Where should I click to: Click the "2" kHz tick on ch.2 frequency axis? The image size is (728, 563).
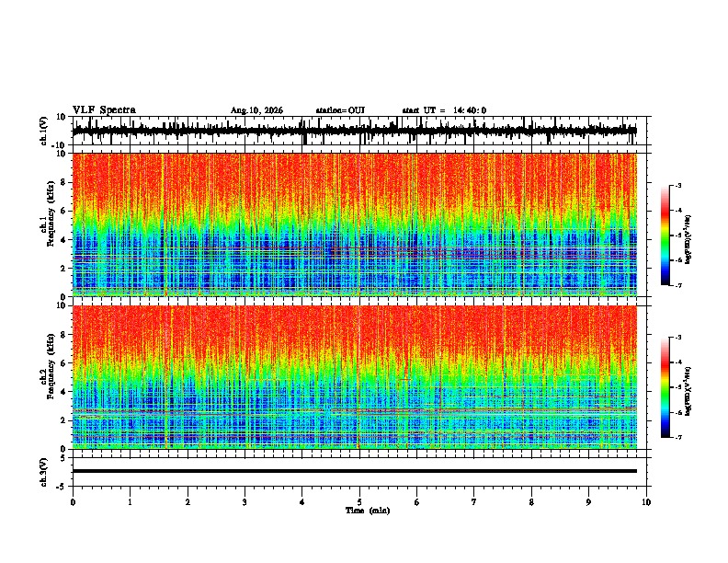point(64,420)
